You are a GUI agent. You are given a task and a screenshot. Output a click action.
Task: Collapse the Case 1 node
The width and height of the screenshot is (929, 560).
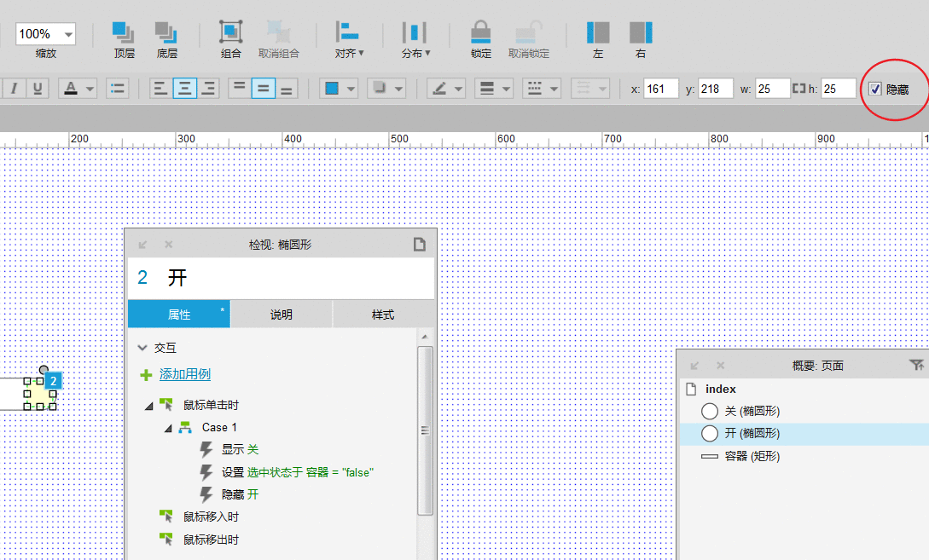tap(168, 428)
